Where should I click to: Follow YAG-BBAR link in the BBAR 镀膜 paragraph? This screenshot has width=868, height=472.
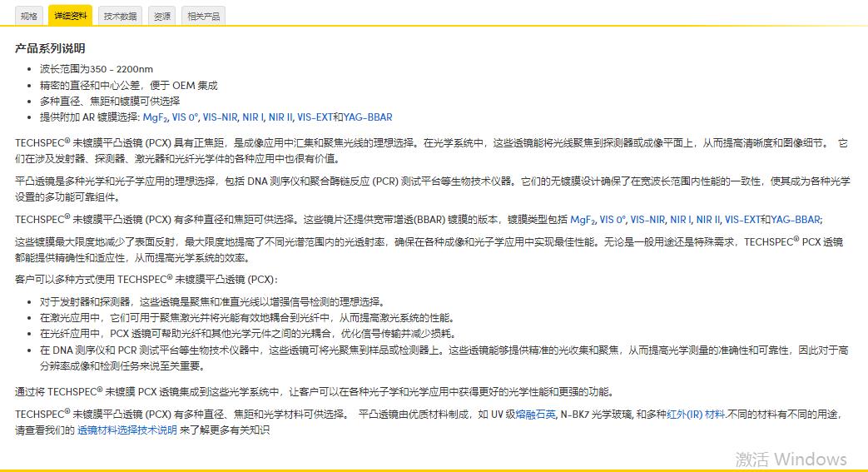coord(796,220)
